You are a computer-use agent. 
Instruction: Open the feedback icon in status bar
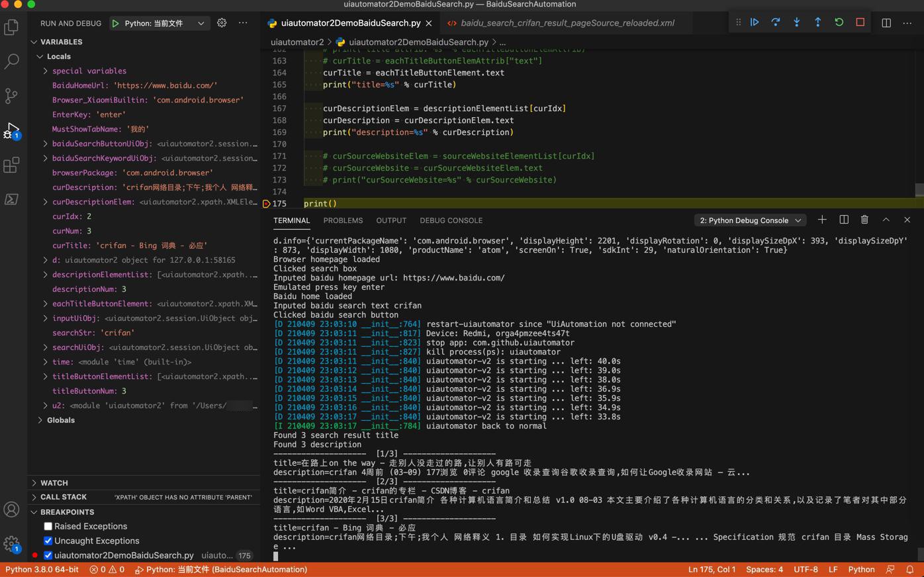[890, 570]
